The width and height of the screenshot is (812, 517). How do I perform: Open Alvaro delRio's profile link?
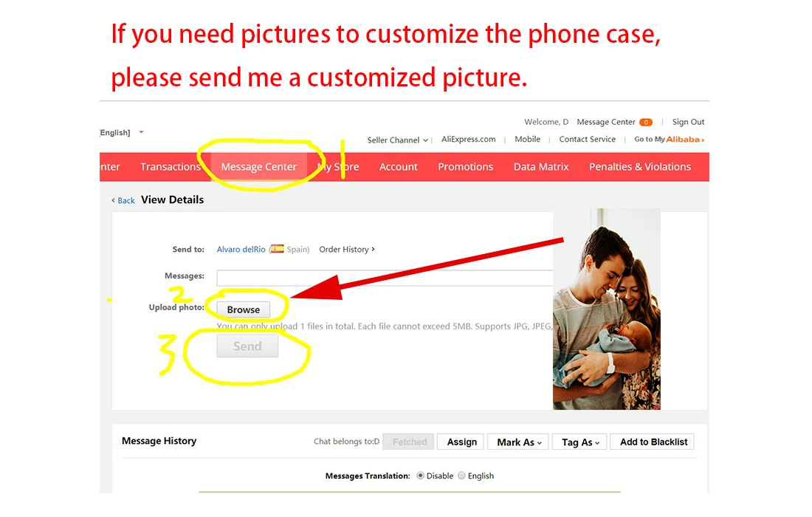pos(241,249)
